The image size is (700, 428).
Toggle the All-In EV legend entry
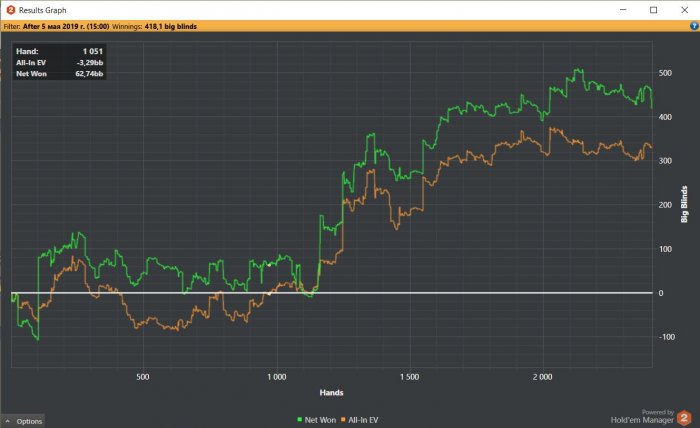coord(359,420)
